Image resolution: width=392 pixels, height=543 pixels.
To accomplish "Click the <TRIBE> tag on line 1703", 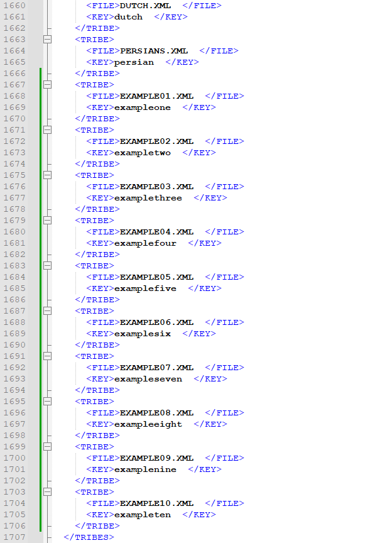I will point(94,492).
